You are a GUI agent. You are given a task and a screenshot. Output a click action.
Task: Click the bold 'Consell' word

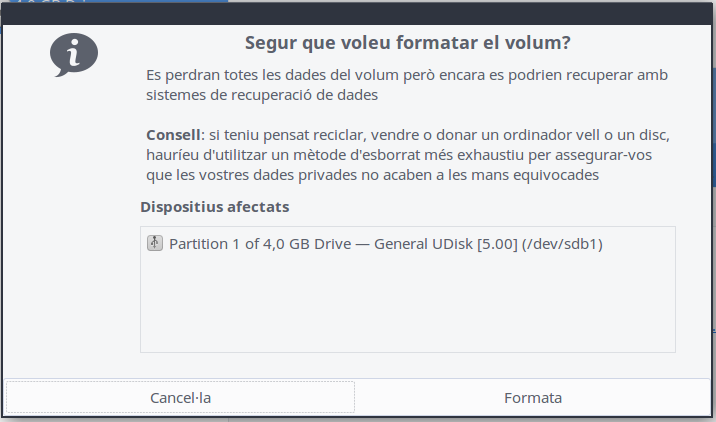[x=173, y=135]
